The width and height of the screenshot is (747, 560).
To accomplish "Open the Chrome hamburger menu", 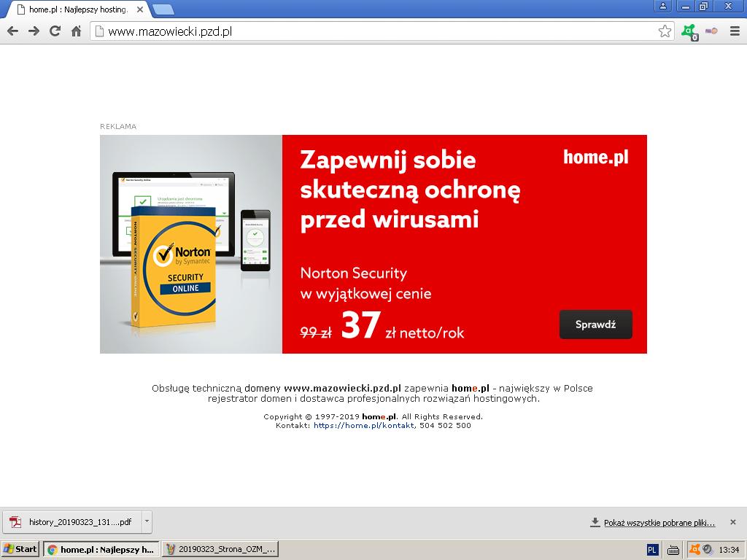I will (x=735, y=31).
